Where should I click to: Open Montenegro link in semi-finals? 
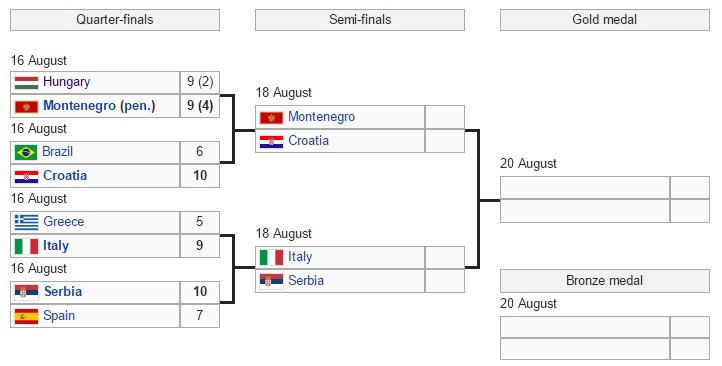[321, 117]
